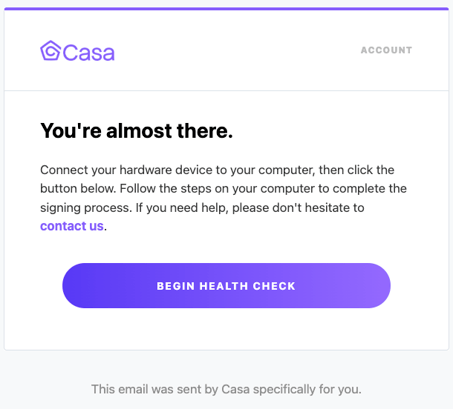
Task: Click the words "specifically for you" in footer
Action: tap(307, 389)
